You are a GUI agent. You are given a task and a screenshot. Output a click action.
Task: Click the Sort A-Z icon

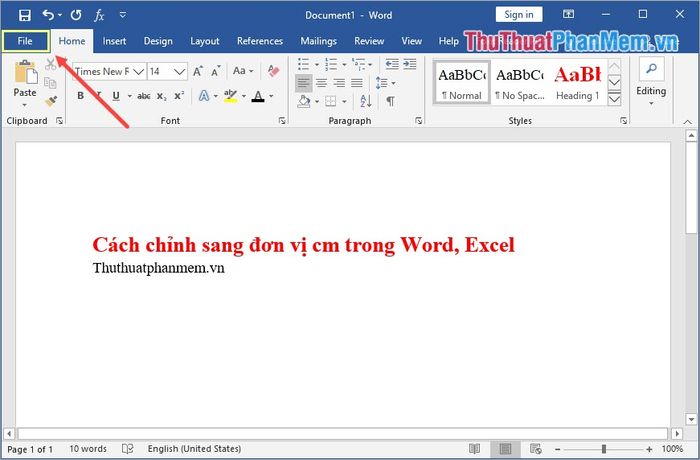pyautogui.click(x=366, y=101)
